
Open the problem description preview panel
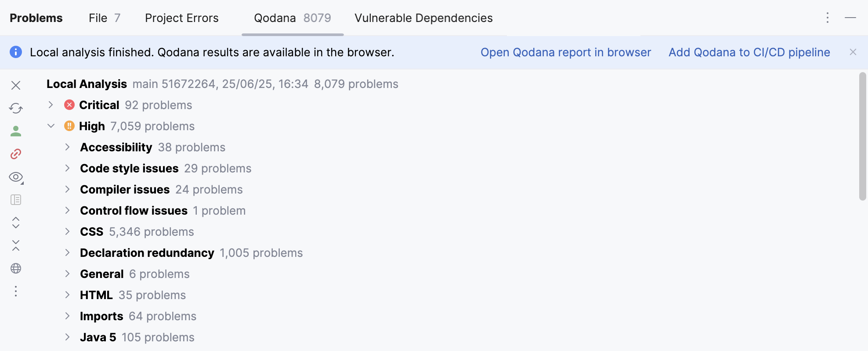click(x=16, y=200)
